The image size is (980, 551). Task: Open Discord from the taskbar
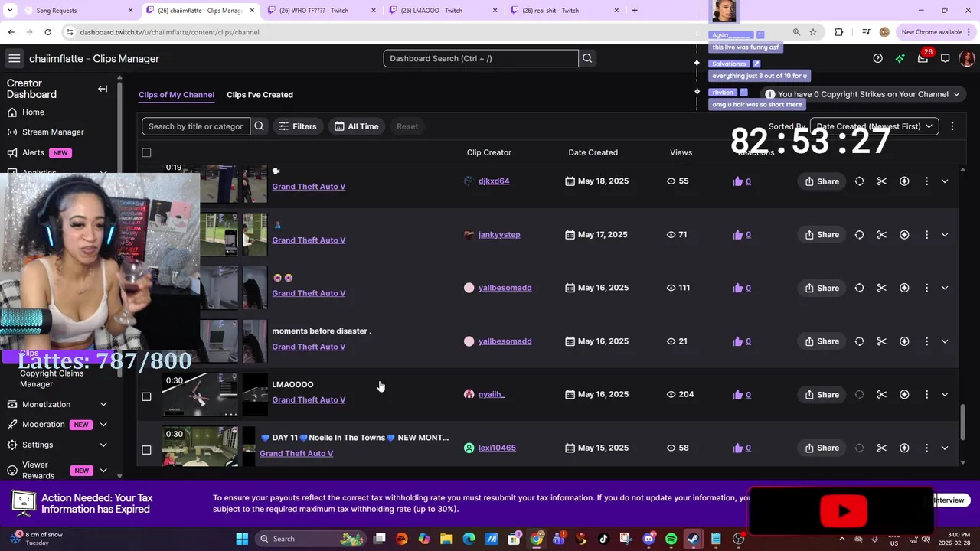coord(648,539)
